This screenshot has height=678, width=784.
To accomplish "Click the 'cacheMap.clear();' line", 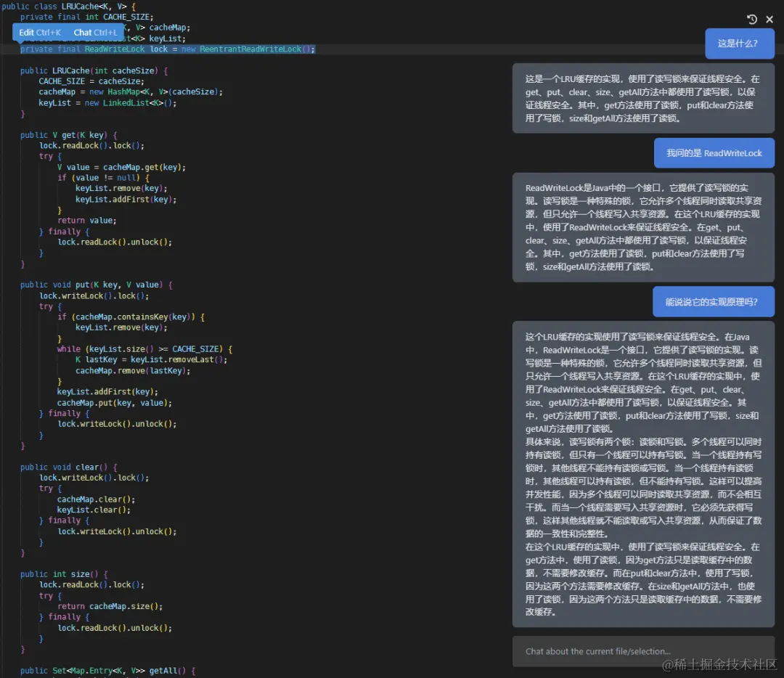I will [x=96, y=499].
